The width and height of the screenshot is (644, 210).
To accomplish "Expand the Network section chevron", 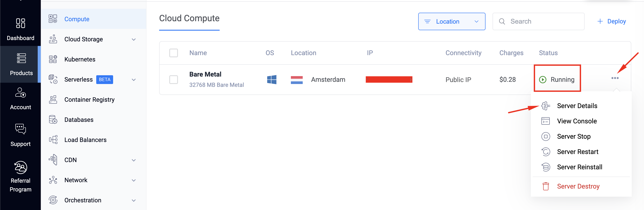I will (x=134, y=180).
